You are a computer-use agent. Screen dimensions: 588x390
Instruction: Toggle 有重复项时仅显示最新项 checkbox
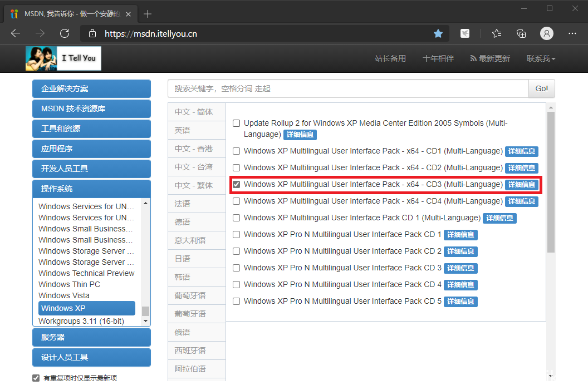coord(36,378)
